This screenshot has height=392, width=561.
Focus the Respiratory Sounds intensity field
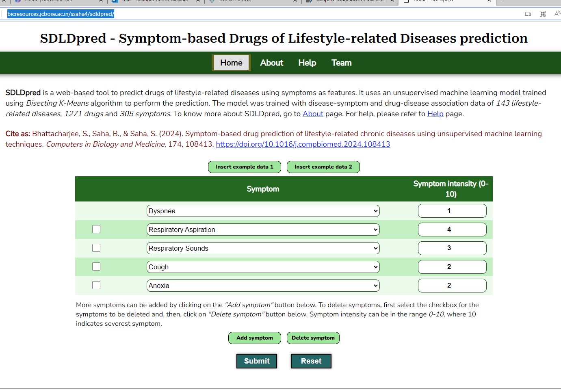pos(452,248)
